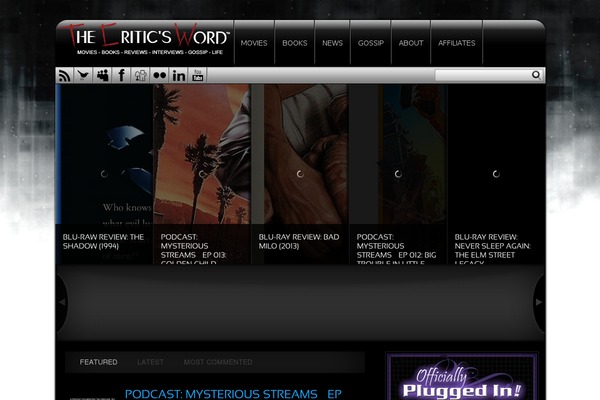Viewport: 600px width, 400px height.
Task: Focus the search text field
Action: coord(483,75)
